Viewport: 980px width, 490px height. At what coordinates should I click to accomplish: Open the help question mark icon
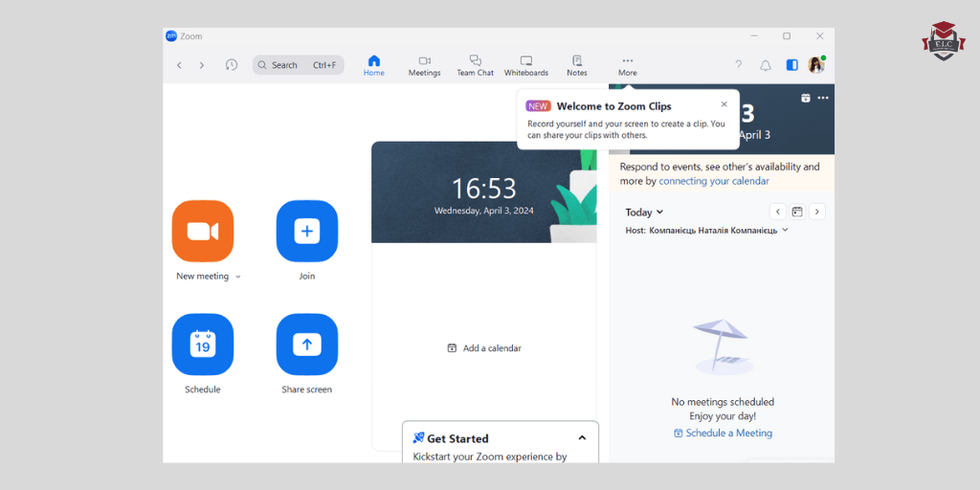pyautogui.click(x=738, y=64)
